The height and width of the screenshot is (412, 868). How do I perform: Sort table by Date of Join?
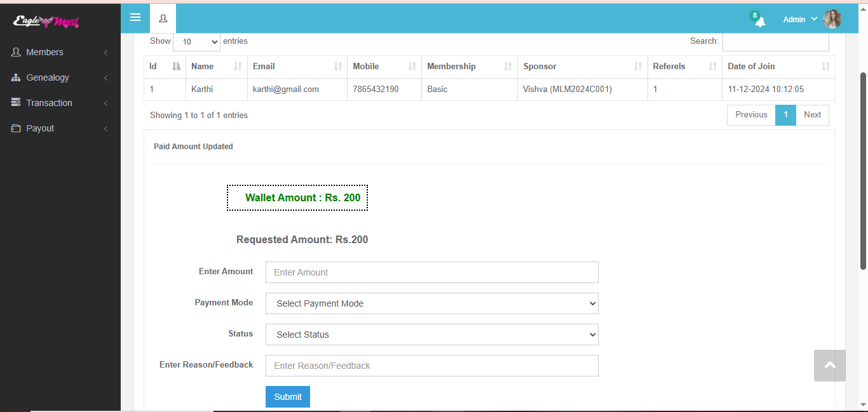778,67
